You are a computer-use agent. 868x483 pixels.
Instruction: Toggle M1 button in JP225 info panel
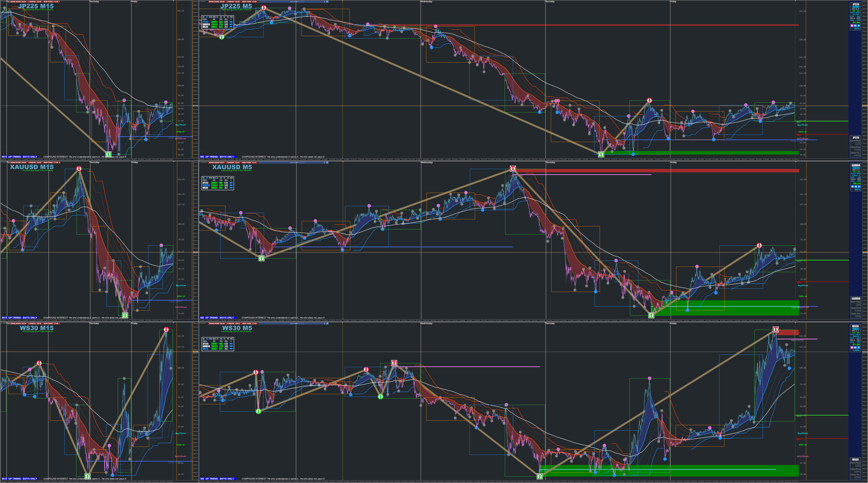click(x=852, y=26)
